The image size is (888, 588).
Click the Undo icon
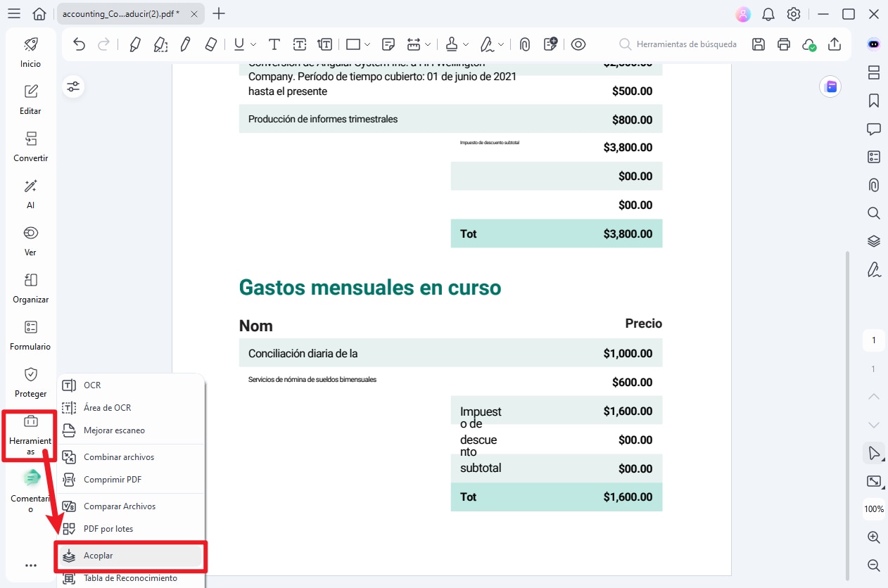pos(80,44)
